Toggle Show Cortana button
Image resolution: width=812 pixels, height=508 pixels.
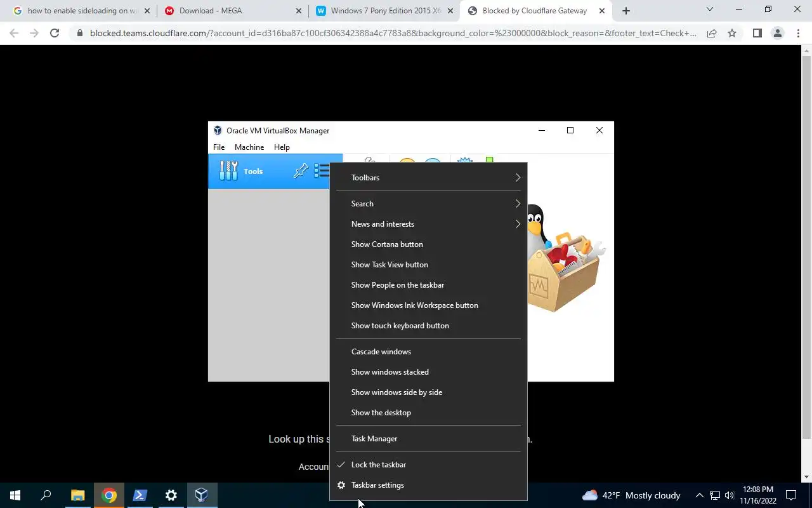428,244
